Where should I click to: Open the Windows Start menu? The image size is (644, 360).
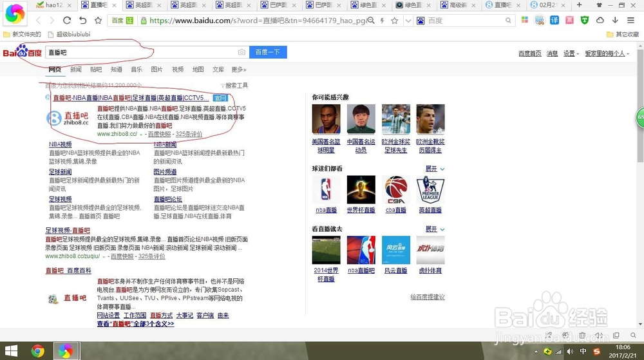[11, 351]
